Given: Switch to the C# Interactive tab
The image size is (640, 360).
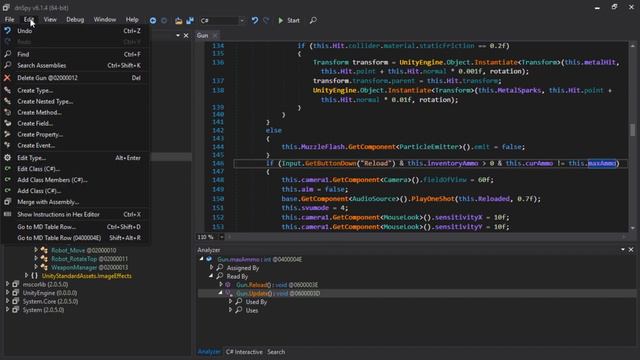Looking at the screenshot, I should [x=244, y=352].
